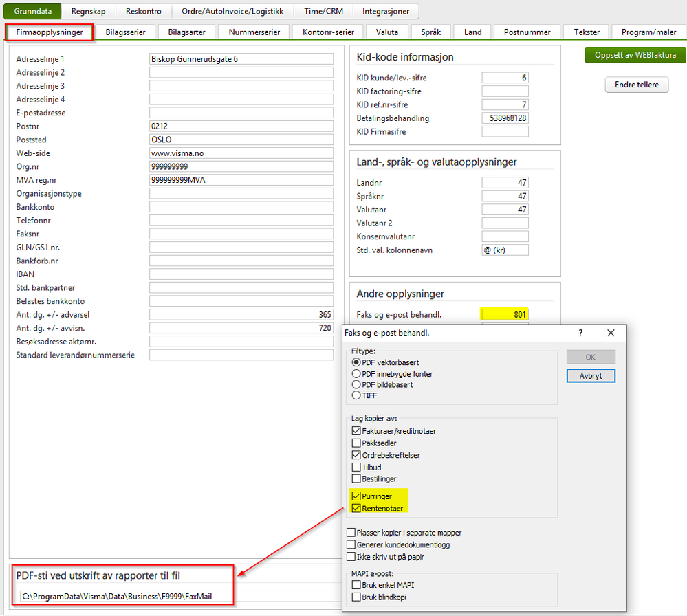Click the KID ref.nr-sifre field

pyautogui.click(x=505, y=104)
